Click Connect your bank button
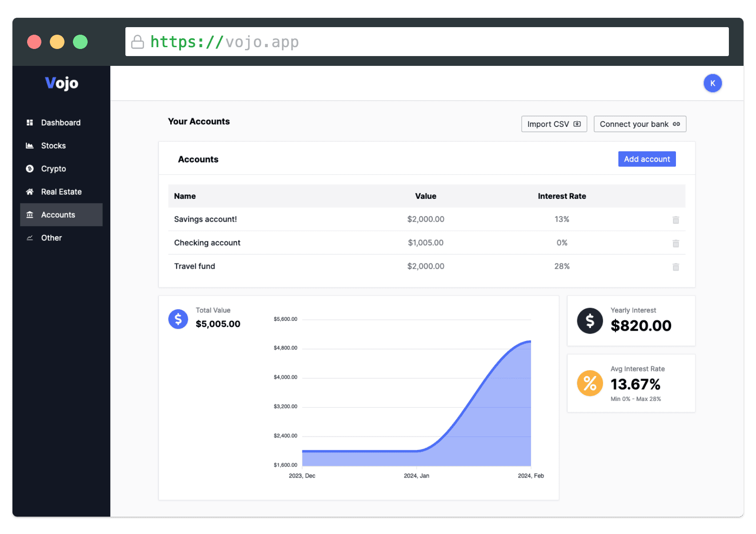Viewport: 756px width, 534px height. coord(639,124)
